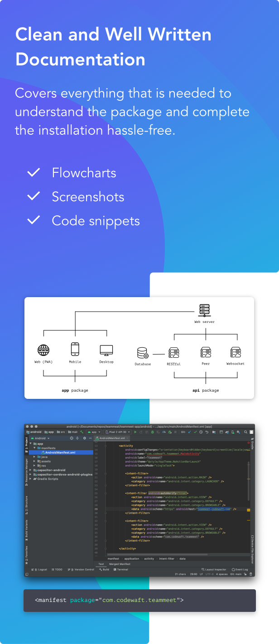Open the Version Control tool window

point(82,569)
